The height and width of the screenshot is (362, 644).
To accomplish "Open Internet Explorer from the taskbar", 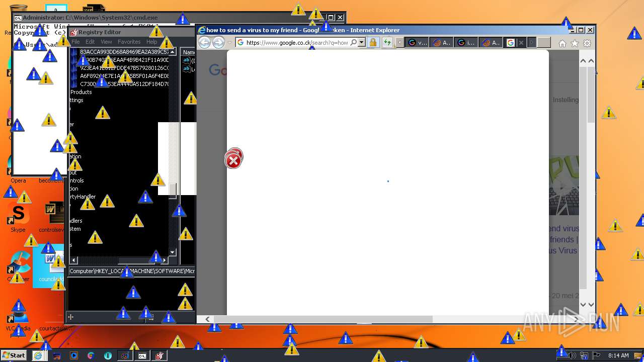I will [38, 355].
